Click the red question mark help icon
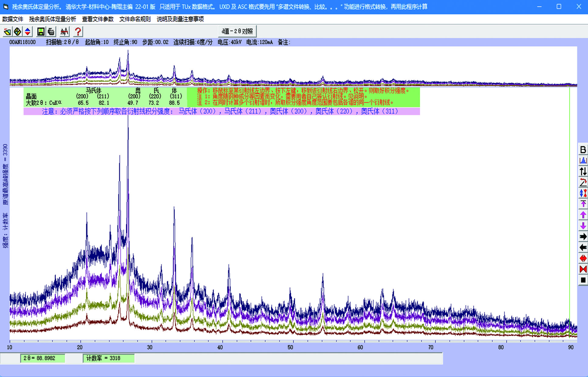Viewport: 588px width, 377px height. [x=78, y=32]
